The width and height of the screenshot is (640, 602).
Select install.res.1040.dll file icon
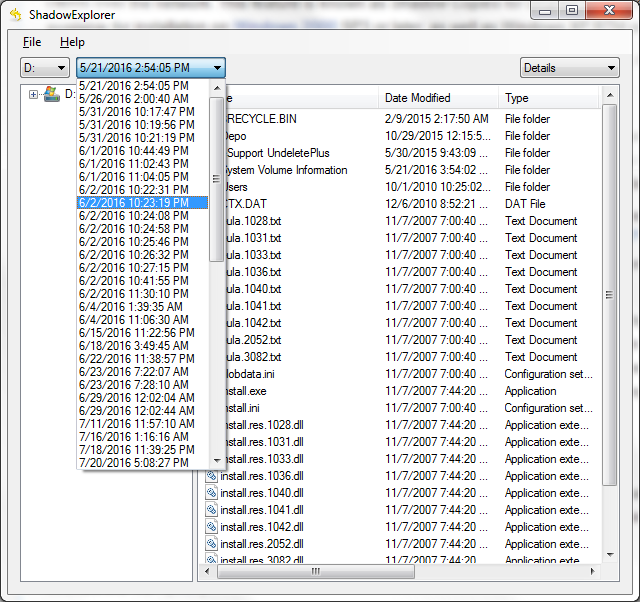[211, 493]
